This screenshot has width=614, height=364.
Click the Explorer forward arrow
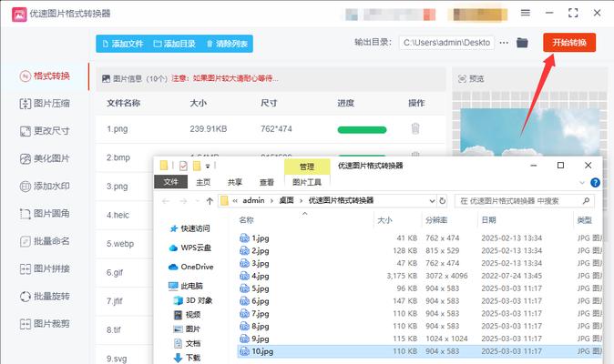click(183, 201)
